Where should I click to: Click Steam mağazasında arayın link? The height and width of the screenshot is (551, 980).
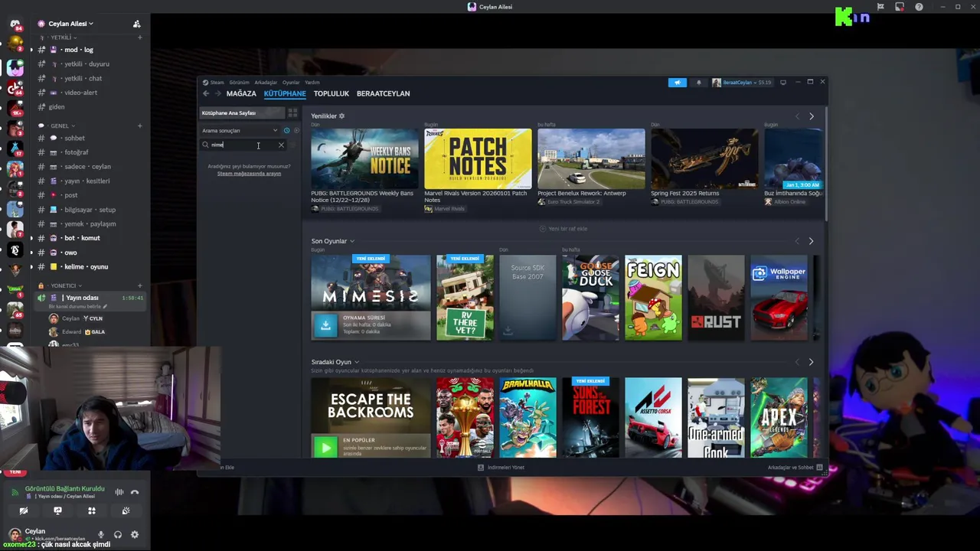tap(249, 174)
